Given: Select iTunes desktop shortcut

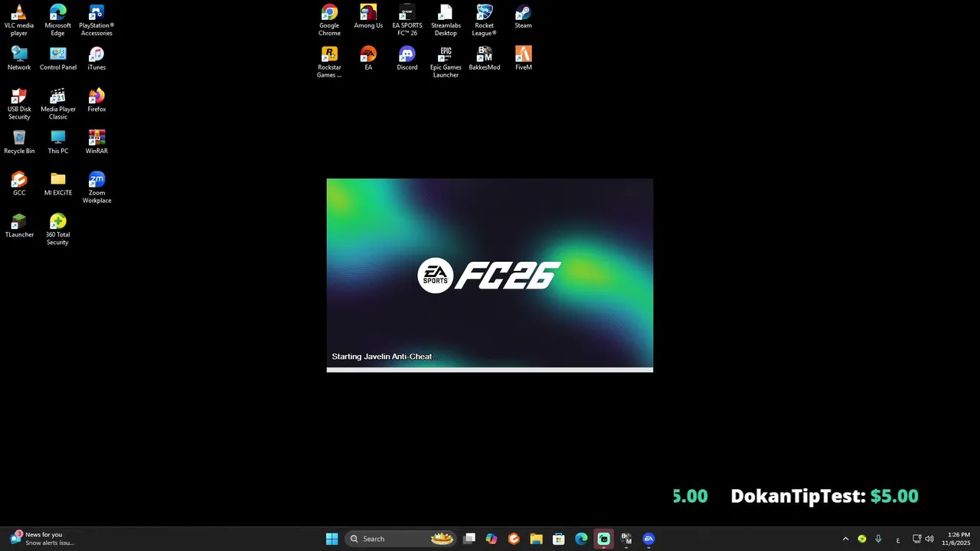Looking at the screenshot, I should [x=96, y=58].
